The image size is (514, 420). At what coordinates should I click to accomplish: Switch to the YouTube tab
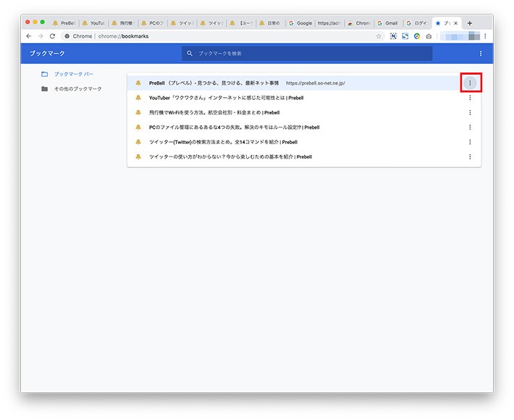pyautogui.click(x=94, y=23)
